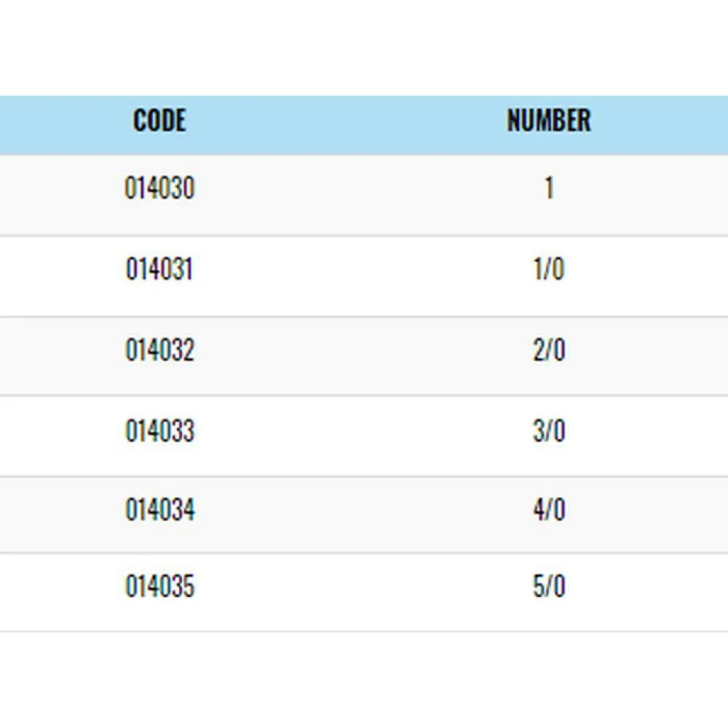Click the 4/0 size value
The width and height of the screenshot is (728, 728).
(548, 510)
